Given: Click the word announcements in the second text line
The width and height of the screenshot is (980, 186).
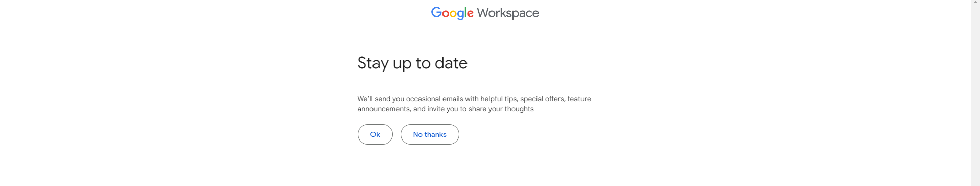Looking at the screenshot, I should pos(384,109).
